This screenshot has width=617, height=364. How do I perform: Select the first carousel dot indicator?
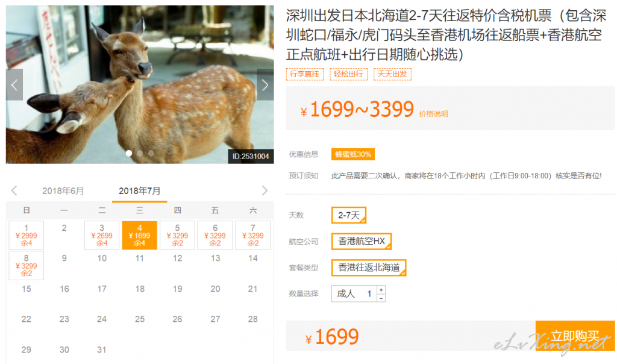pyautogui.click(x=129, y=153)
